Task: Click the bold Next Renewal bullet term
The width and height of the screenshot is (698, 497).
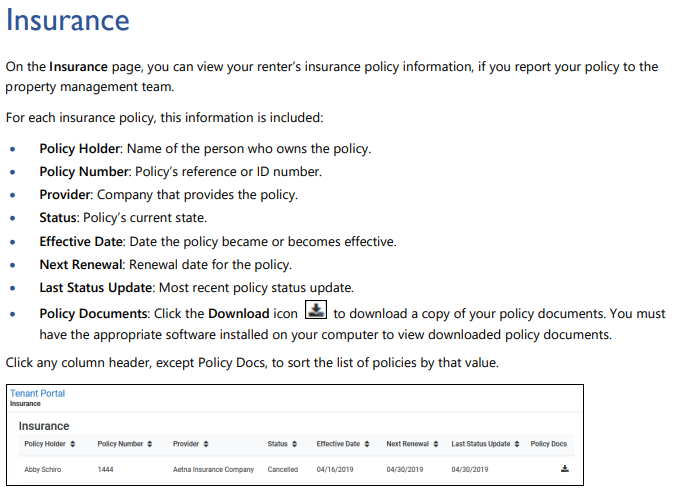Action: click(x=81, y=265)
